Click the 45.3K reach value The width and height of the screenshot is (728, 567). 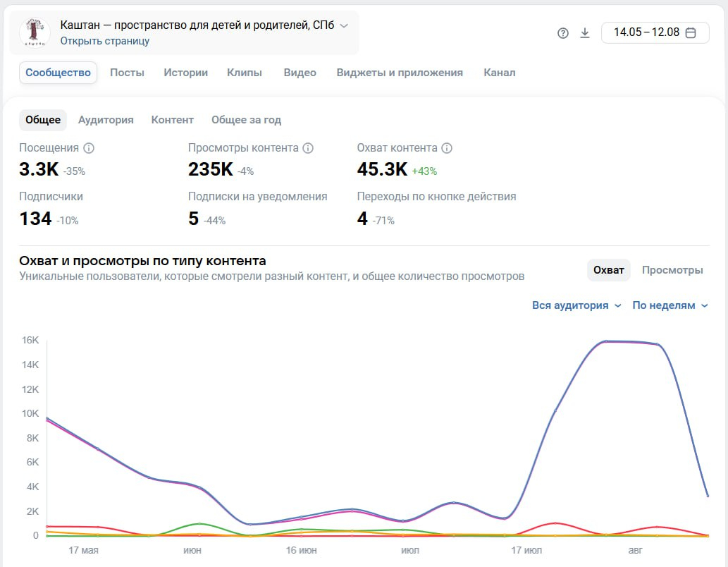coord(382,169)
